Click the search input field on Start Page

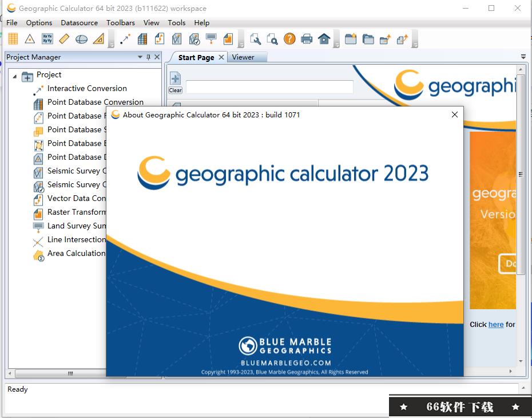tap(269, 87)
